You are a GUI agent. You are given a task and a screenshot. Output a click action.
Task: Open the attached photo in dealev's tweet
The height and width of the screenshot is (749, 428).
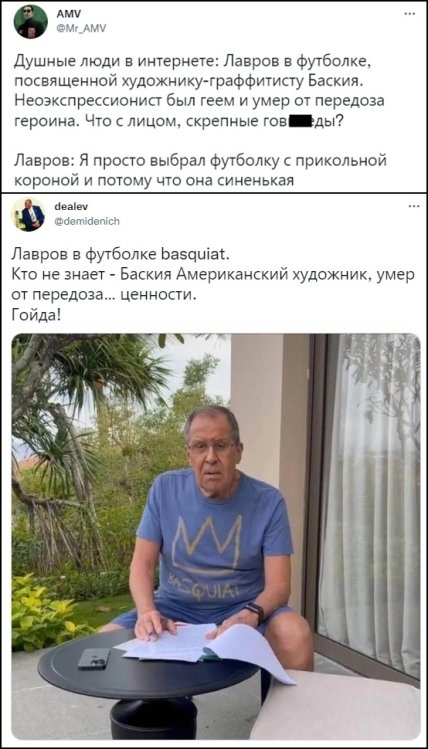pos(216,537)
